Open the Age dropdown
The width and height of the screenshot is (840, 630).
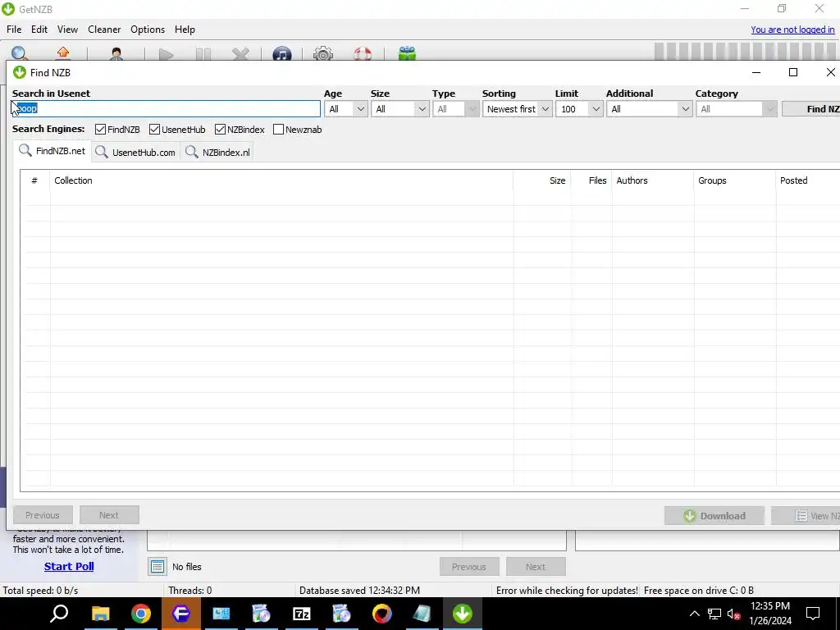(x=345, y=109)
